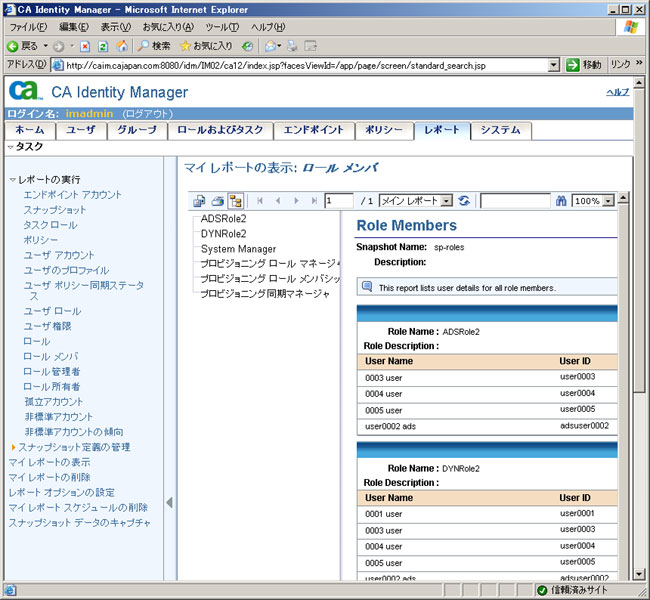650x600 pixels.
Task: Open the Back button history dropdown arrow
Action: tap(45, 46)
